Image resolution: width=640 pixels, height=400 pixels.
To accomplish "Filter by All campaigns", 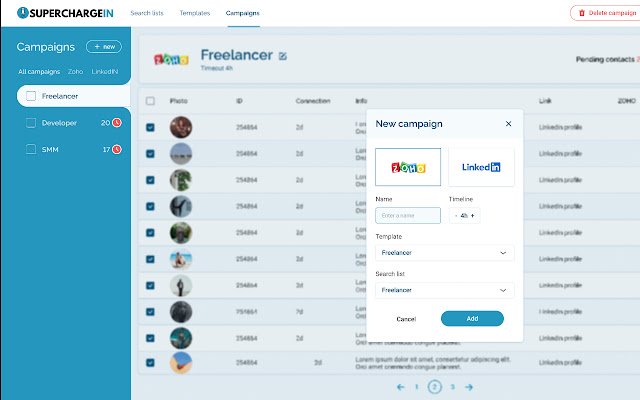I will pos(39,71).
